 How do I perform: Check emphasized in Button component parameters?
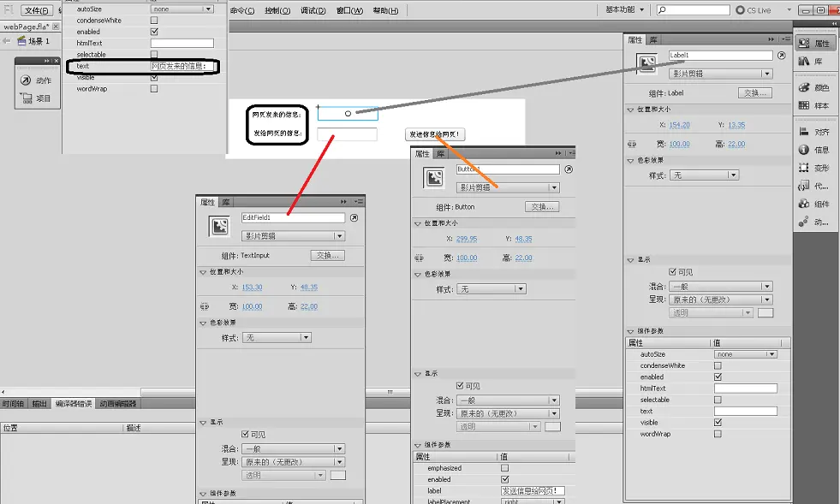click(x=504, y=467)
